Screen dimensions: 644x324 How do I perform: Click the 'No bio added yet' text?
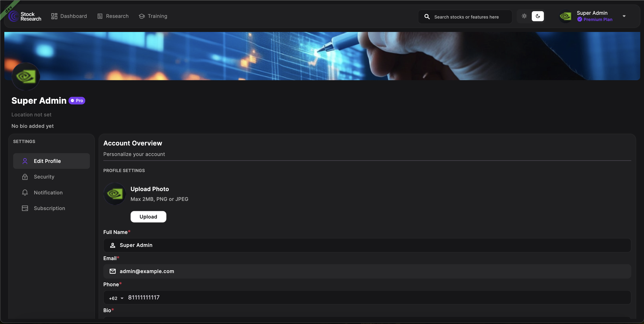coord(32,126)
